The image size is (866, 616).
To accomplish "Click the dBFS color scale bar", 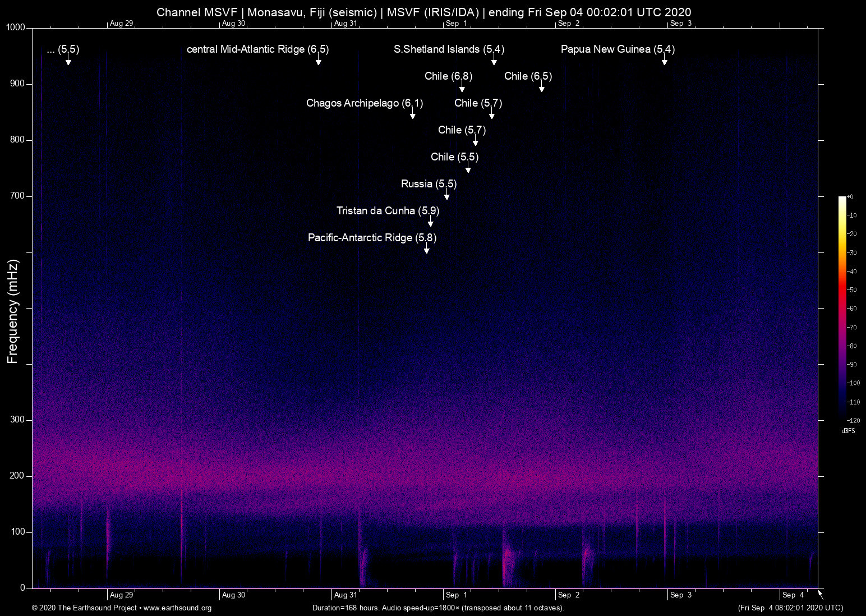I will tap(842, 308).
